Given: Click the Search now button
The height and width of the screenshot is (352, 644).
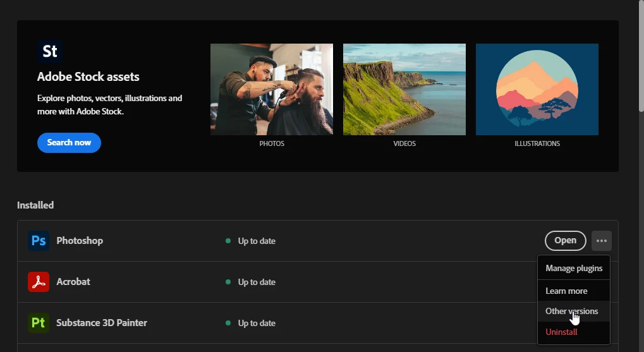Looking at the screenshot, I should click(x=69, y=143).
